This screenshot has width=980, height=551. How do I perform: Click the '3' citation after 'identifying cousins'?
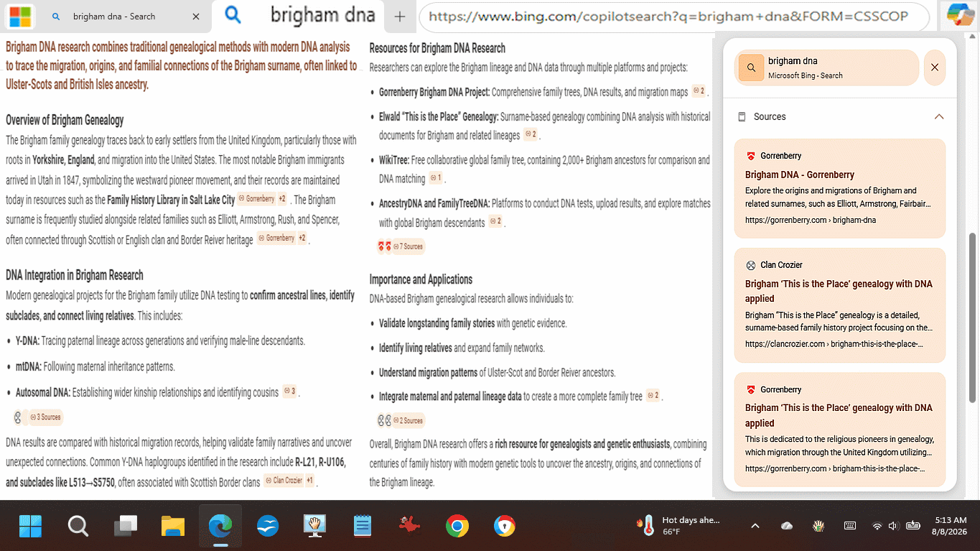coord(289,392)
